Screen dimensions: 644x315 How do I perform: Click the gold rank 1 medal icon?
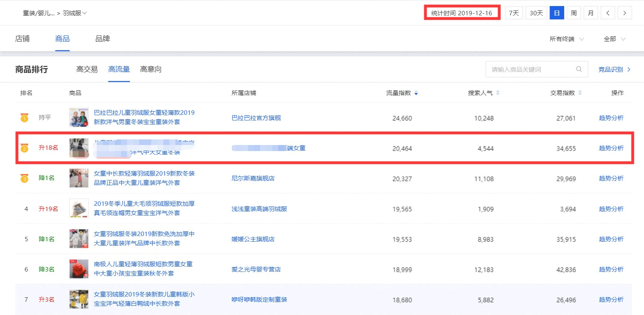pos(25,118)
